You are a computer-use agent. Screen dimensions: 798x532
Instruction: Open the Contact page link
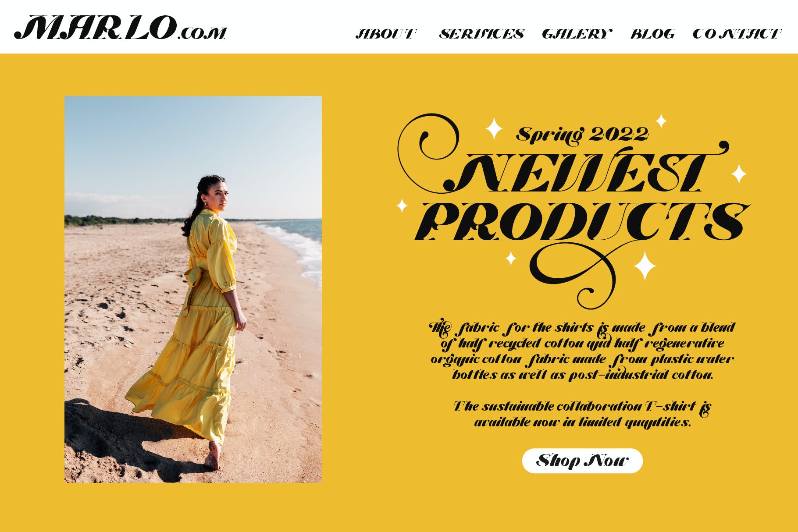coord(737,34)
